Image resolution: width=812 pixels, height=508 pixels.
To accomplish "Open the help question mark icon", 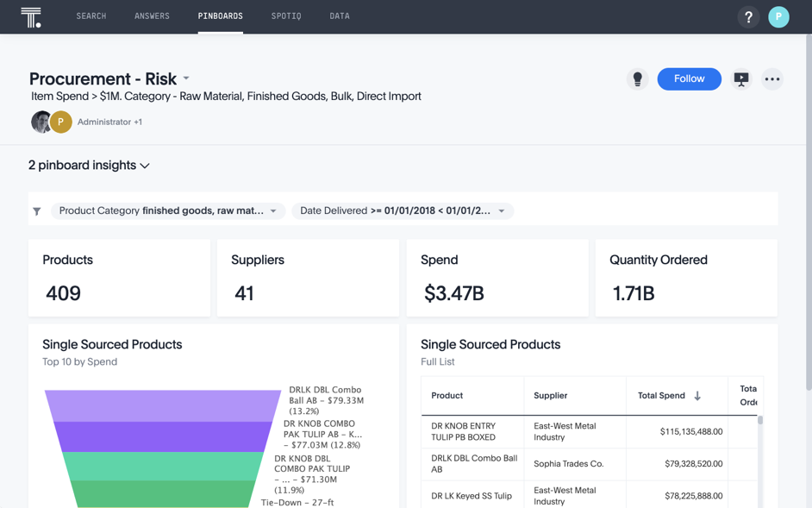I will (x=748, y=17).
